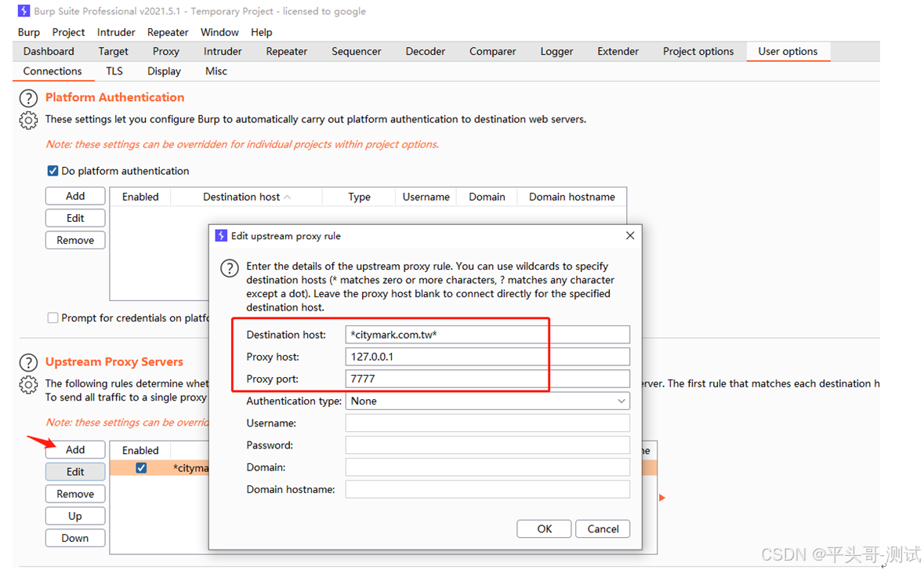Open the Help menu
The width and height of the screenshot is (924, 570).
[x=261, y=32]
